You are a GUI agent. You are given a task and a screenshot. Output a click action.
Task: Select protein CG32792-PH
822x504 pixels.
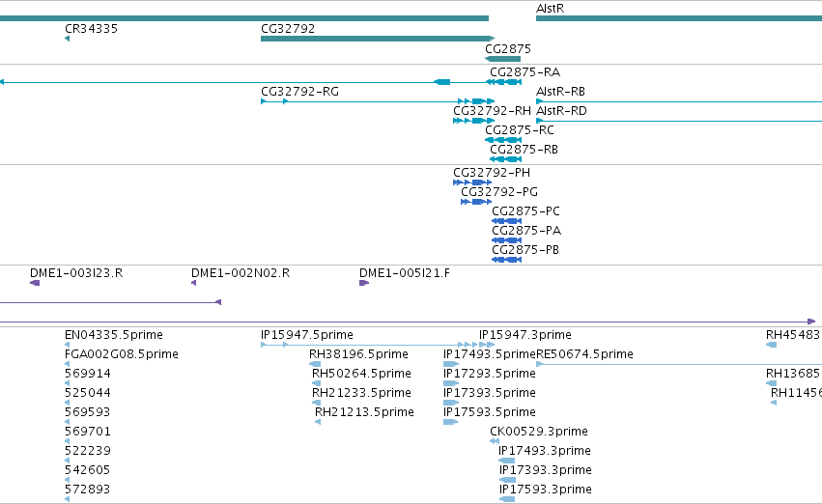click(472, 182)
